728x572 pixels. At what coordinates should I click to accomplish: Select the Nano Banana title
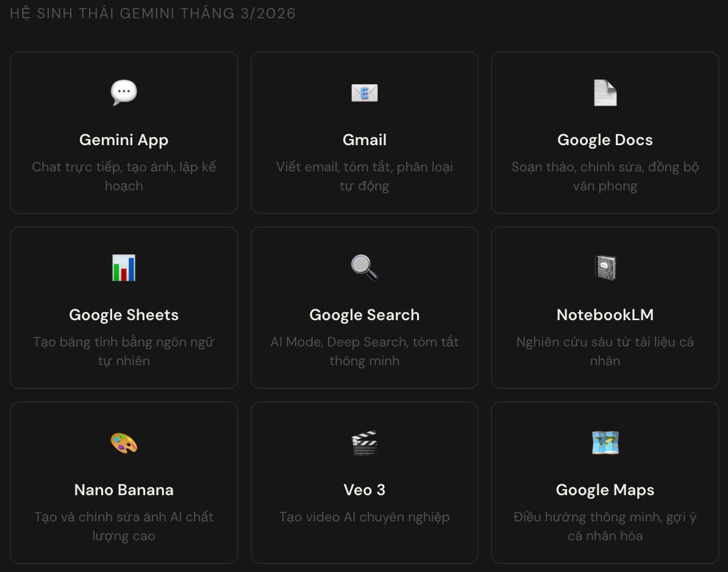tap(124, 490)
